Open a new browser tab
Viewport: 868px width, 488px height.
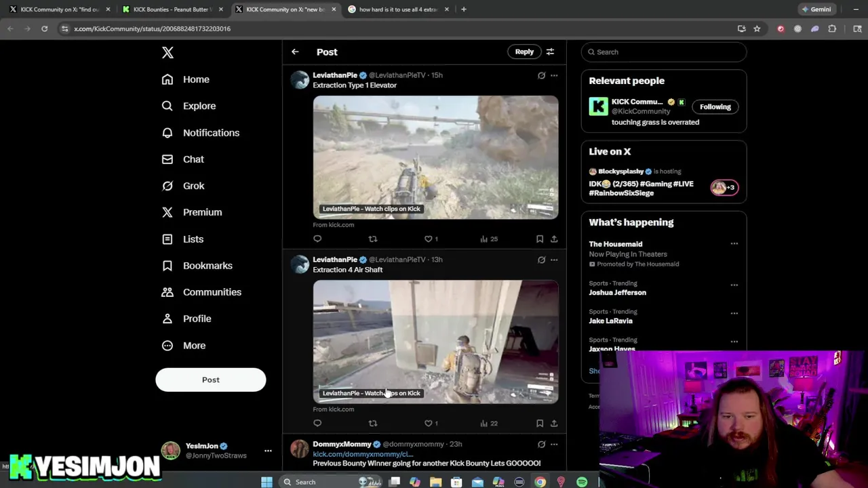464,9
